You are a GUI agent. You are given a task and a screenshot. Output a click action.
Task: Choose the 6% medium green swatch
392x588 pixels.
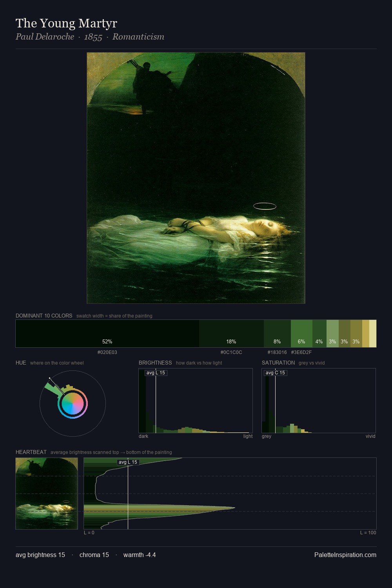pos(301,334)
